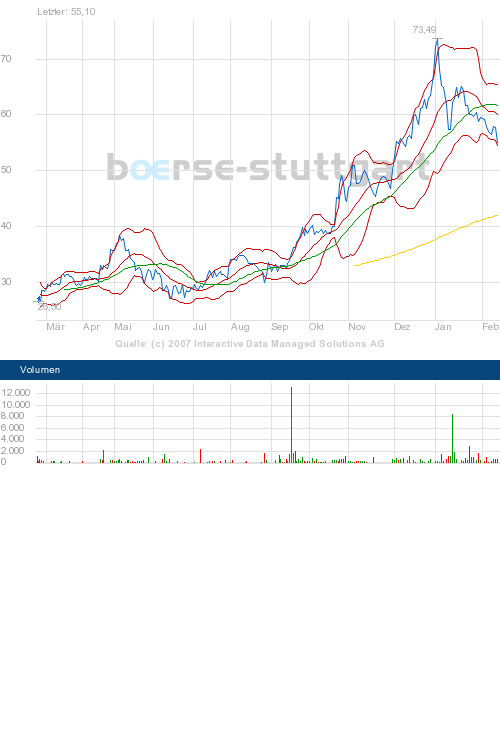This screenshot has height=735, width=500.
Task: Click the Mai month axis label
Action: [123, 327]
